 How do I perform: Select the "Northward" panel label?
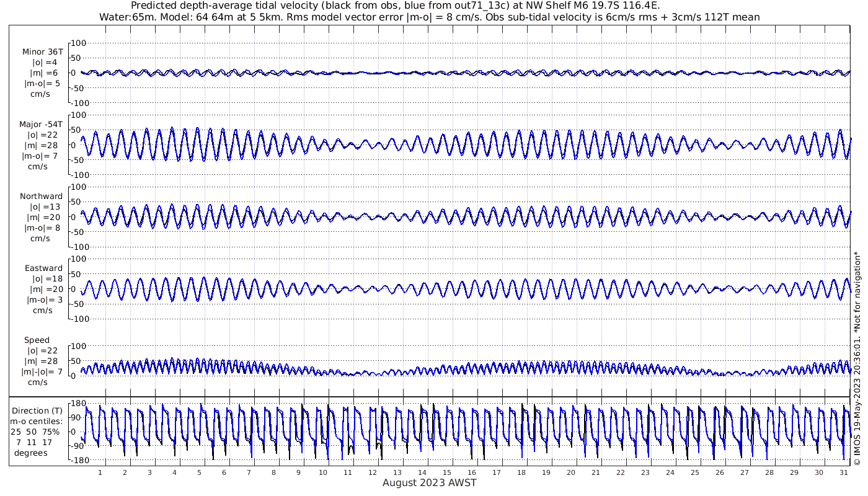41,197
